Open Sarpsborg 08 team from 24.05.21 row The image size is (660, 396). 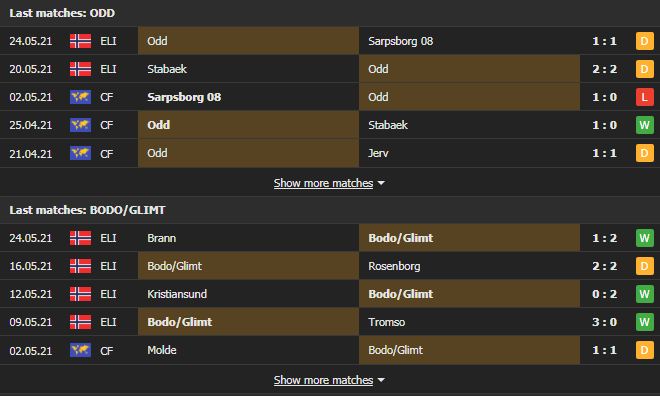click(x=400, y=41)
